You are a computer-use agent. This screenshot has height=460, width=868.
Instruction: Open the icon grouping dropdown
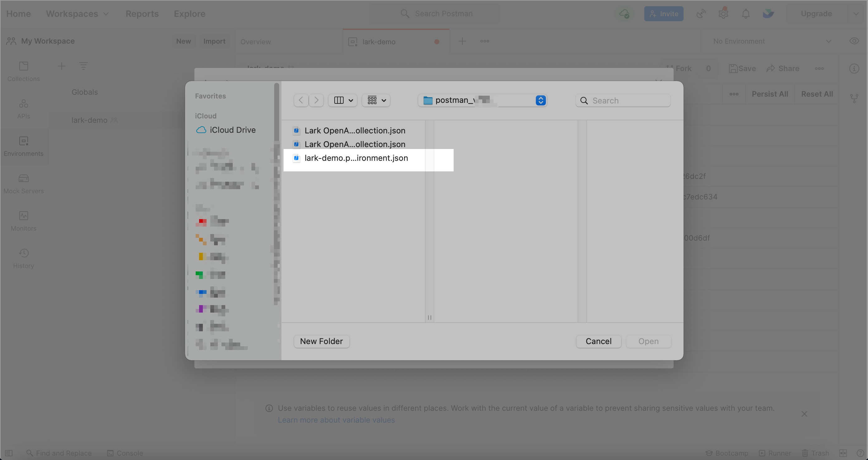pos(376,100)
